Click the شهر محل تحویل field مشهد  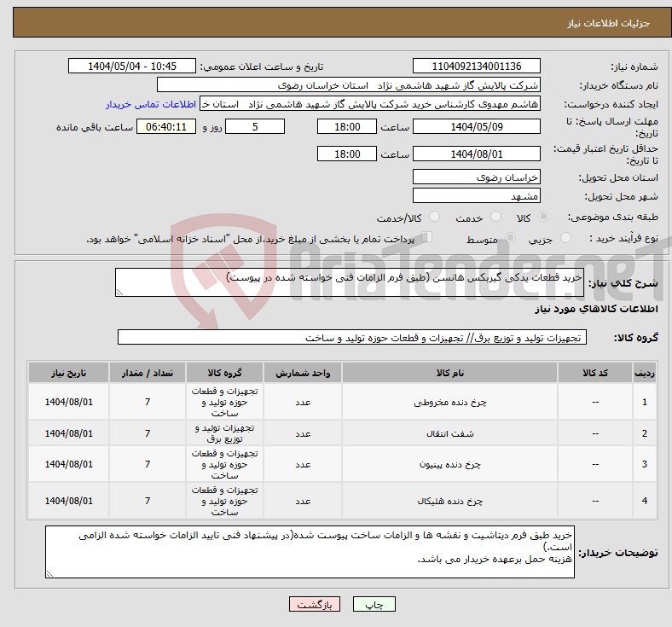pos(477,195)
